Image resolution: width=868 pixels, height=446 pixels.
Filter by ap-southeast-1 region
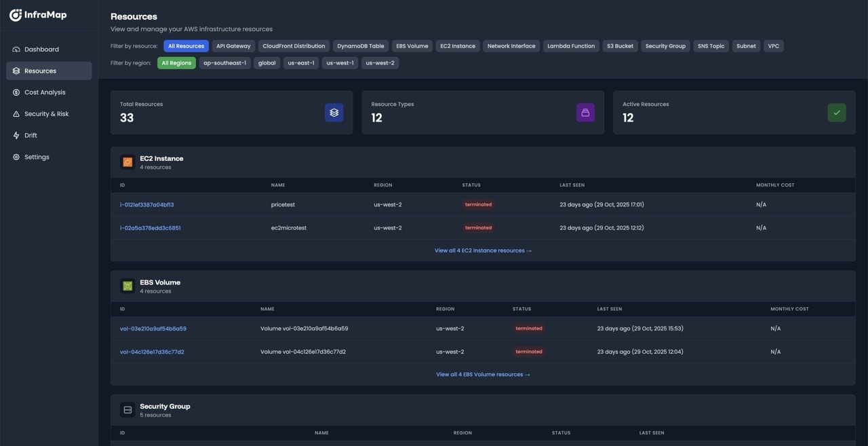[225, 63]
